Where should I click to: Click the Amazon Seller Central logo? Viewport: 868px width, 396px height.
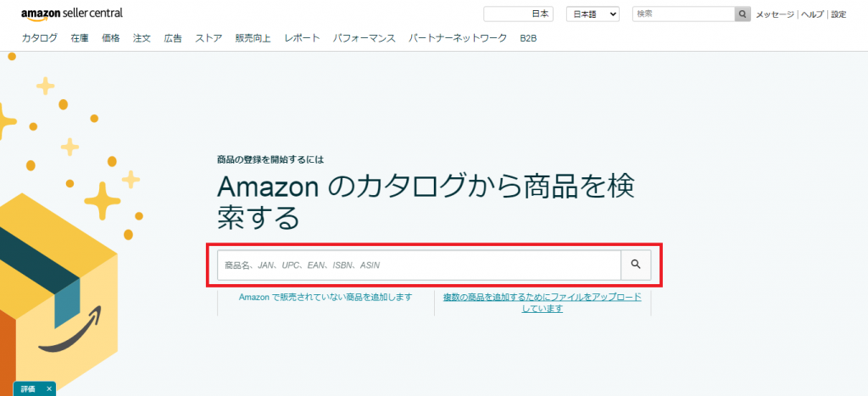click(72, 14)
